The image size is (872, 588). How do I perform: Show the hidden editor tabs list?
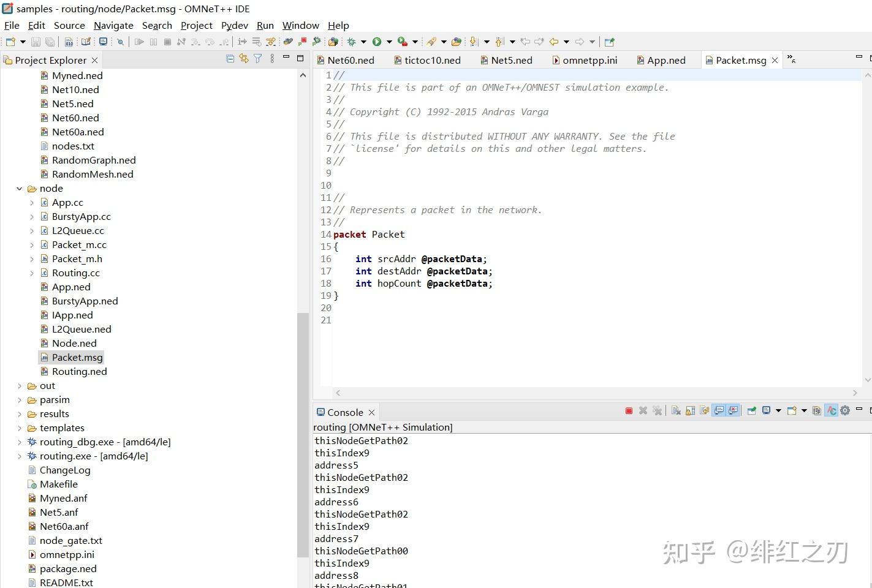(x=791, y=59)
